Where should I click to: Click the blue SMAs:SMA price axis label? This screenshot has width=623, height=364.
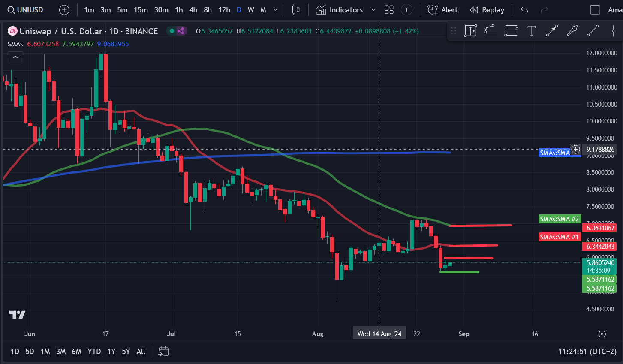point(554,153)
